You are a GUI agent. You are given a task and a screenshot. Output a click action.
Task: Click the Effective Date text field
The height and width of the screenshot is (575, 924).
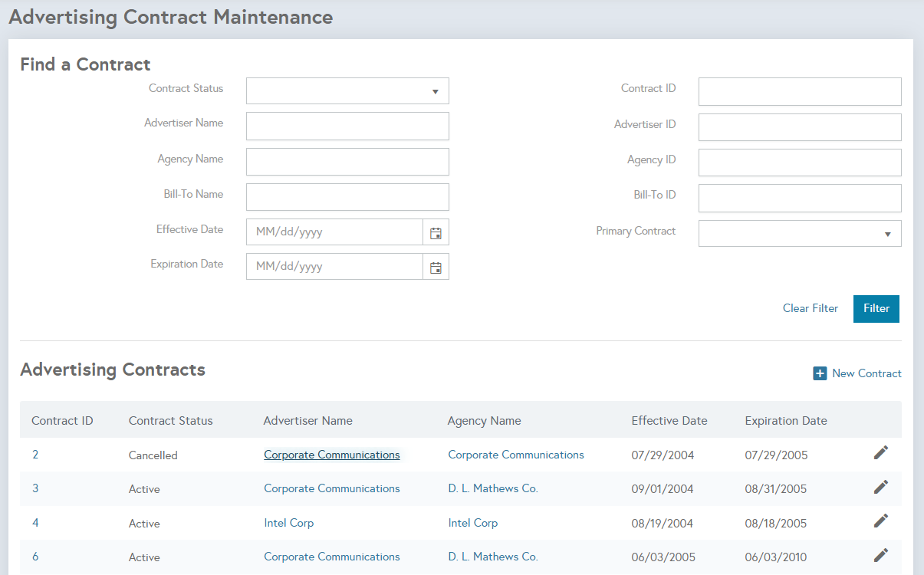pos(334,232)
